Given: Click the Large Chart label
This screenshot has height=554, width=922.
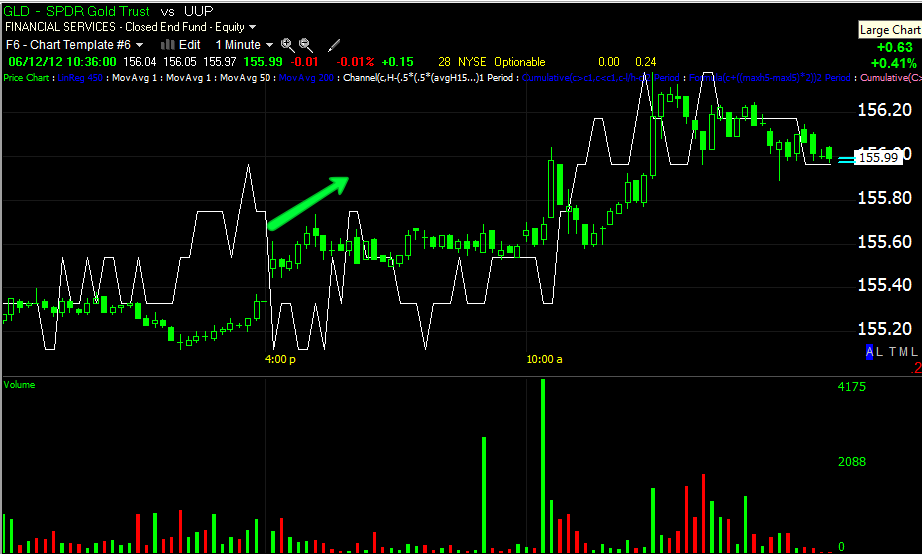Looking at the screenshot, I should [x=890, y=30].
